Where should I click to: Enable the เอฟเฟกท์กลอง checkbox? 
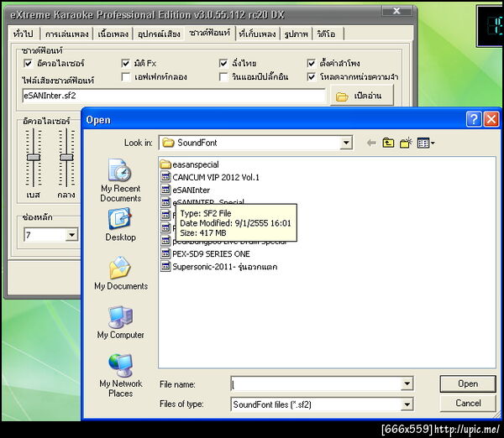tap(126, 77)
